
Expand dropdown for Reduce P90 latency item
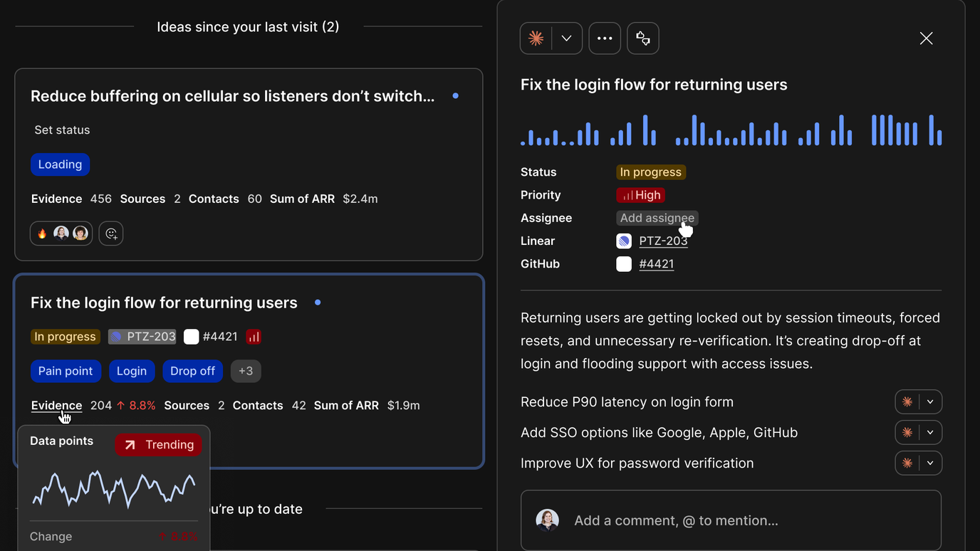930,402
